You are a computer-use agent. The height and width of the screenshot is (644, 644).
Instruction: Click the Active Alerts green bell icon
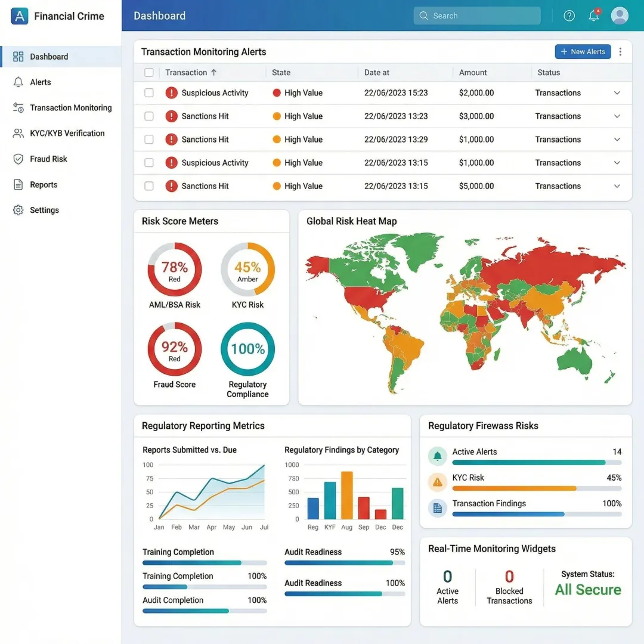438,456
